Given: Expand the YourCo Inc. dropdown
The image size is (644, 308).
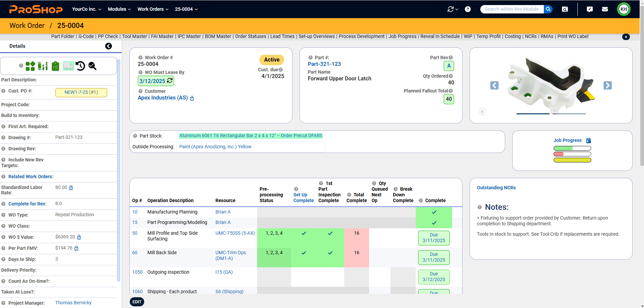Looking at the screenshot, I should click(86, 9).
